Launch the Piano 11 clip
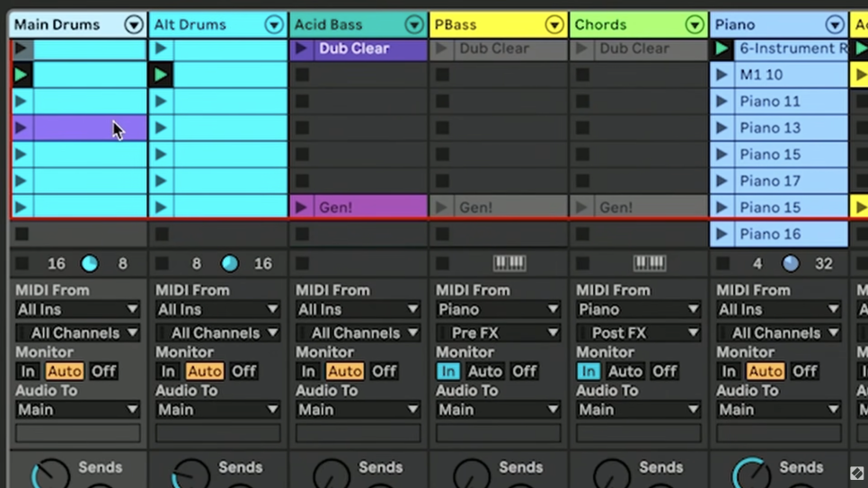 tap(722, 102)
